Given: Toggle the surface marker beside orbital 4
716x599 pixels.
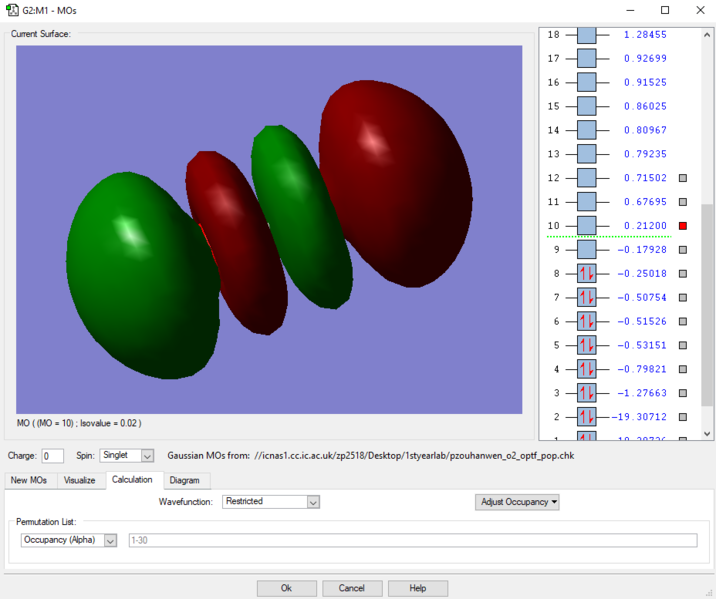Looking at the screenshot, I should pos(683,369).
